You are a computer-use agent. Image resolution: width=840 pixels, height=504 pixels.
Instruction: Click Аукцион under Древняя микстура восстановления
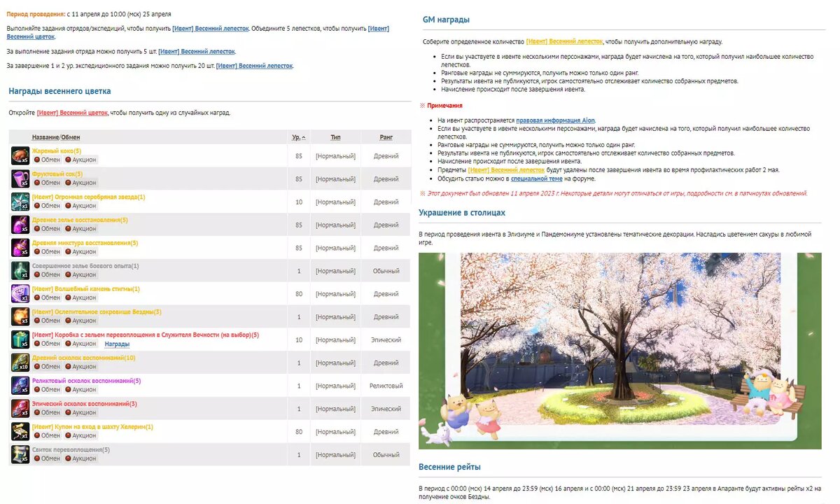click(81, 251)
